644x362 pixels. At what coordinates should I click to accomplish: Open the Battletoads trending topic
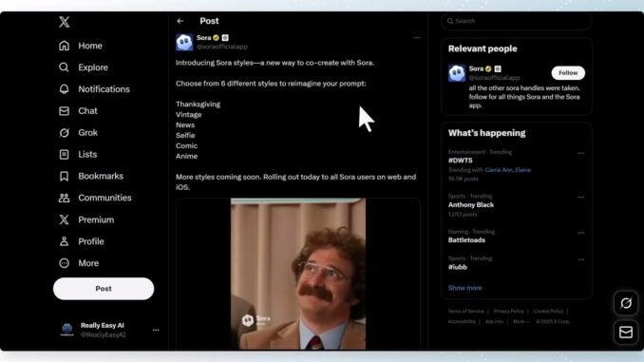[466, 240]
